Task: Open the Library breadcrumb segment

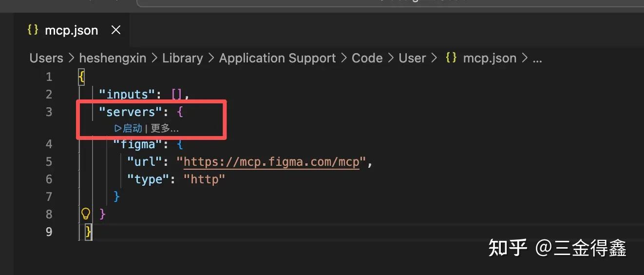Action: [x=183, y=58]
